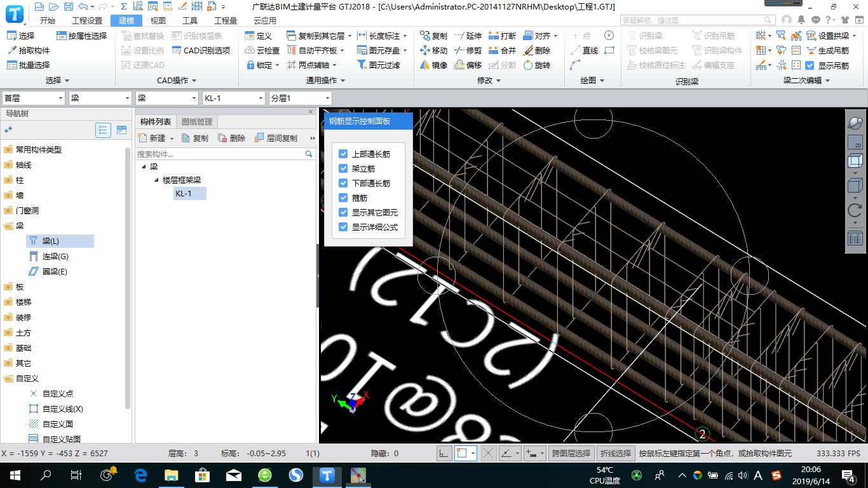Toggle 显示详细公式 checkbox
This screenshot has width=868, height=488.
tap(343, 227)
